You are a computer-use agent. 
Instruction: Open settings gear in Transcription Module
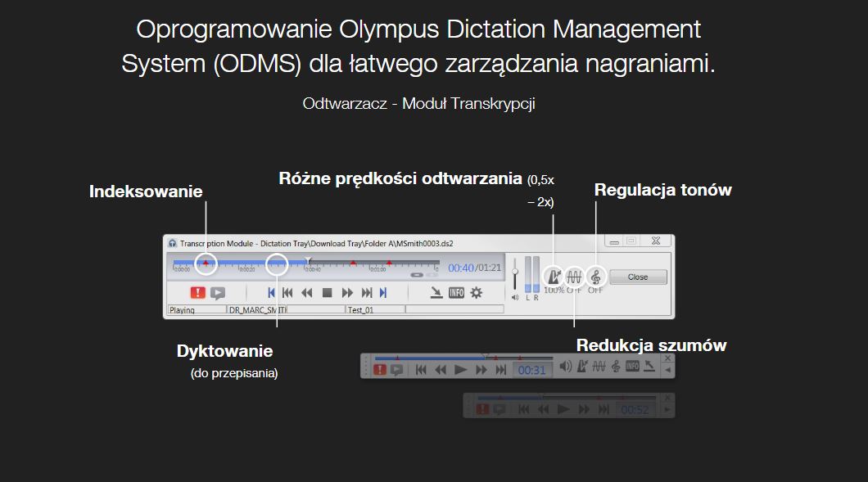pos(476,293)
